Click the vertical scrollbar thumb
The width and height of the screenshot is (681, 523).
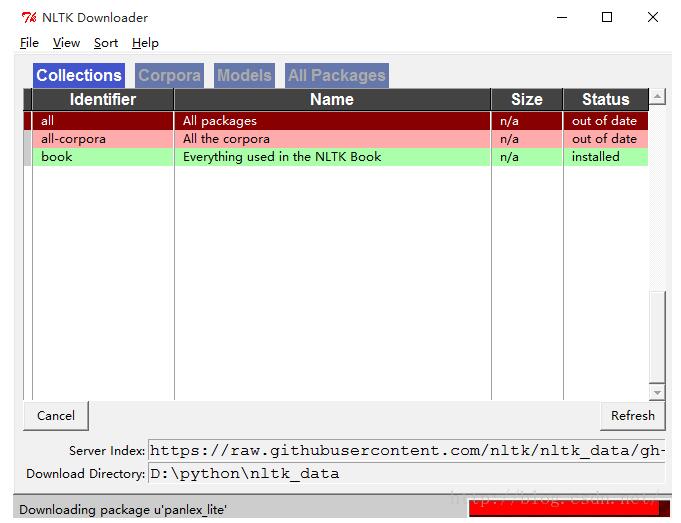click(657, 338)
